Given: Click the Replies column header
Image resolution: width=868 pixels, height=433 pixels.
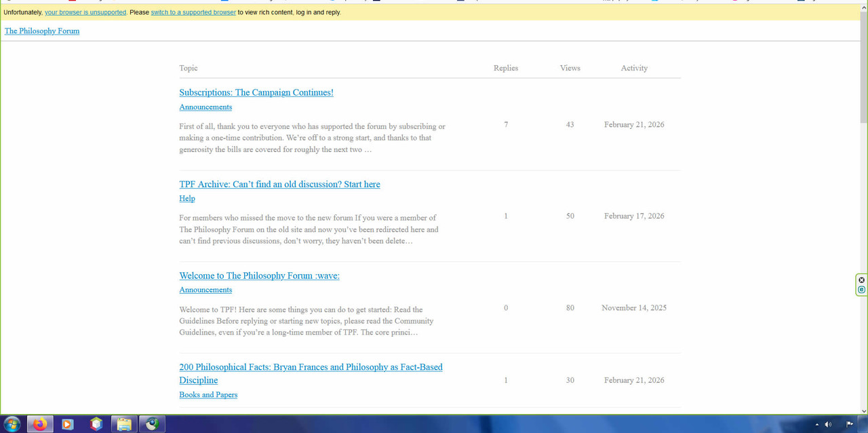Looking at the screenshot, I should point(506,68).
